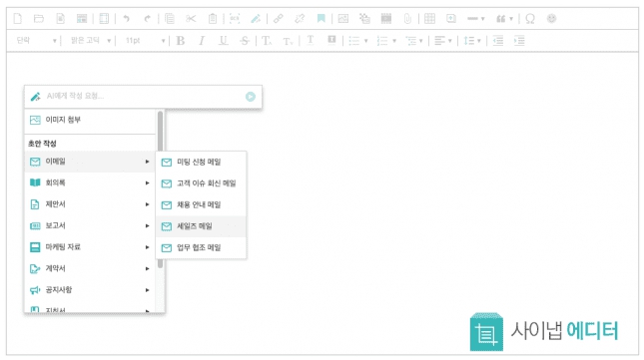Remove the hyperlink
This screenshot has height=360, width=644.
point(300,19)
